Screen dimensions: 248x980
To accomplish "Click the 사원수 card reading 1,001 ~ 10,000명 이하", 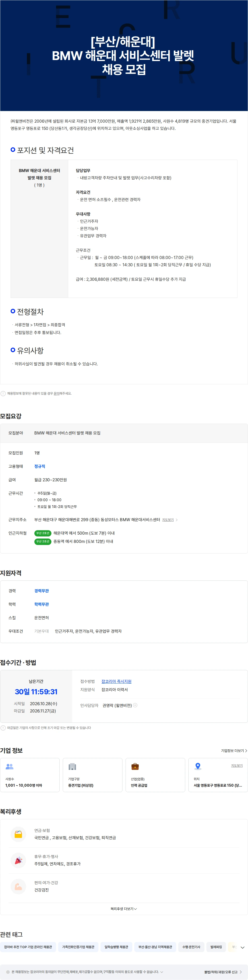I will (30, 775).
